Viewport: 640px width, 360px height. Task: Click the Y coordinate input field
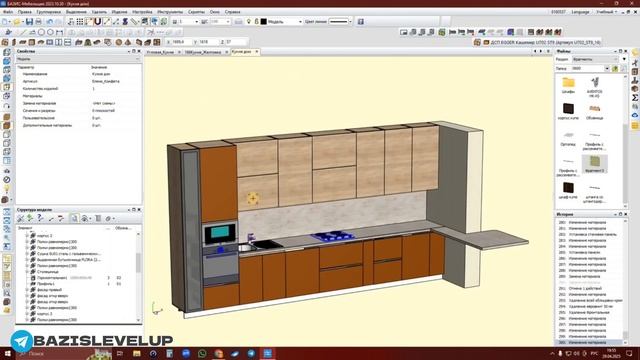click(x=208, y=42)
